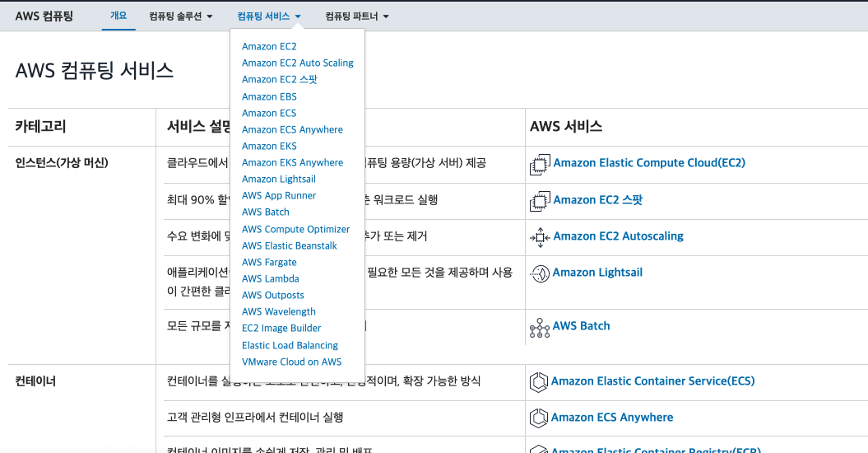Click the icon beside Amazon EC2 스팟 link
This screenshot has width=868, height=453.
click(541, 201)
